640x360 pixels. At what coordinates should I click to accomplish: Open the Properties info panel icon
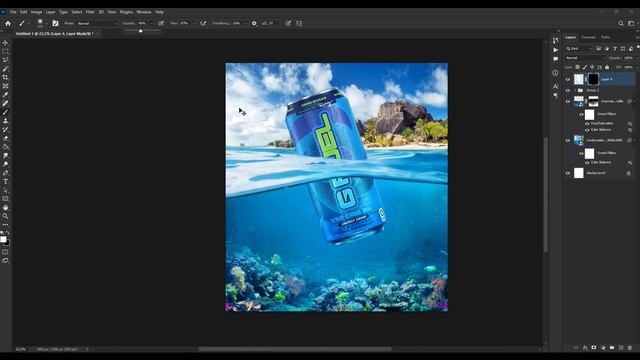tap(555, 73)
